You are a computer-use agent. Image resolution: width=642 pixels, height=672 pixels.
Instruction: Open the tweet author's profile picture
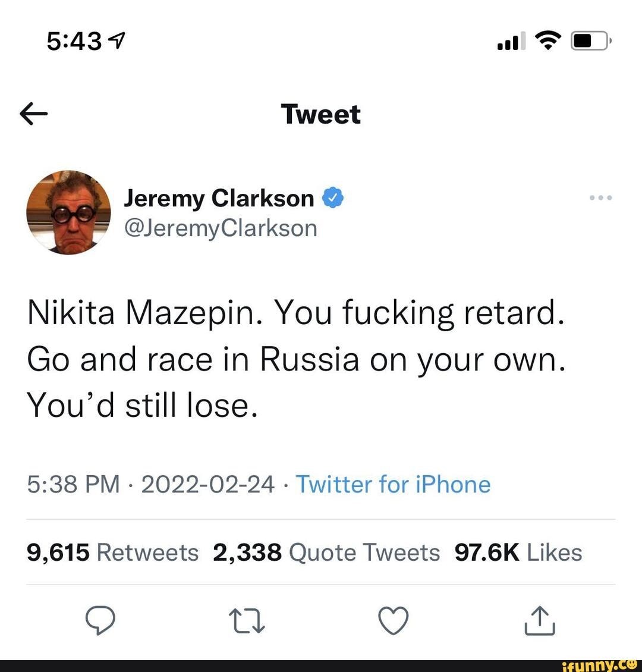pyautogui.click(x=68, y=212)
